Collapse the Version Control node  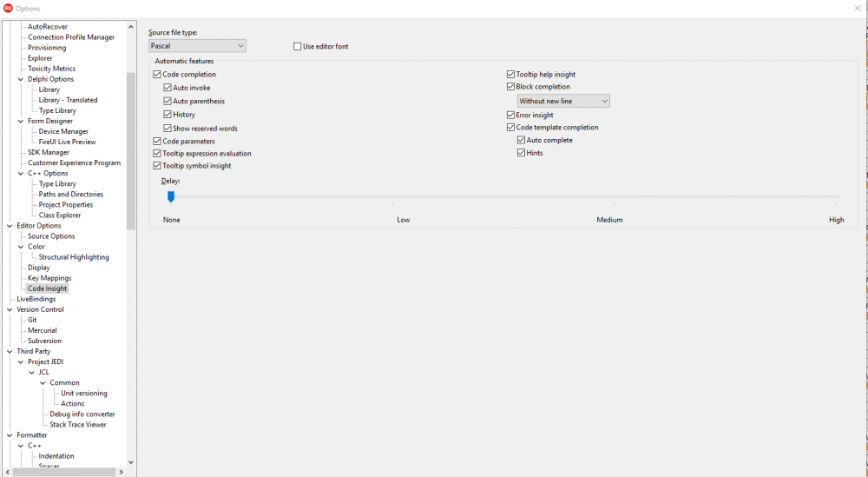tap(10, 309)
